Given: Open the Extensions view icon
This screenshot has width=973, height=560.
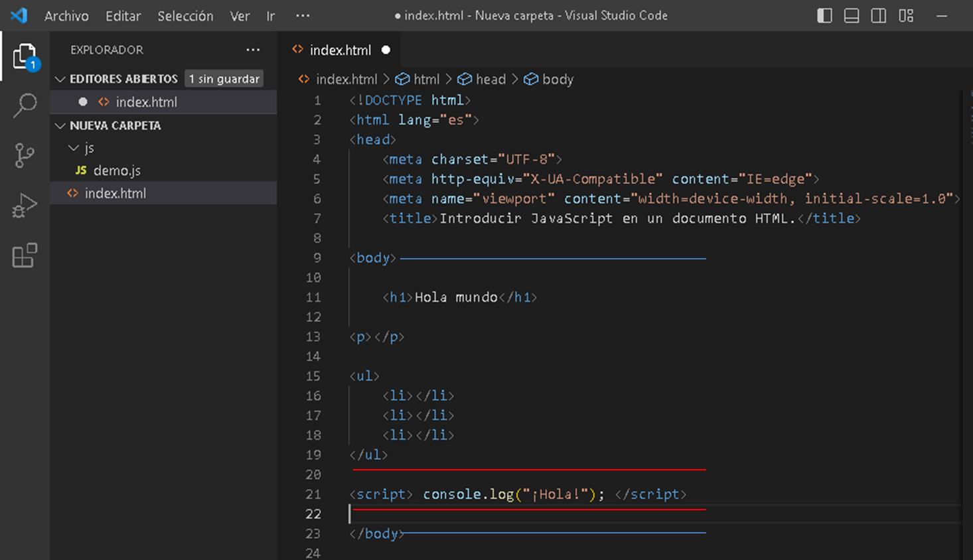Looking at the screenshot, I should tap(25, 255).
